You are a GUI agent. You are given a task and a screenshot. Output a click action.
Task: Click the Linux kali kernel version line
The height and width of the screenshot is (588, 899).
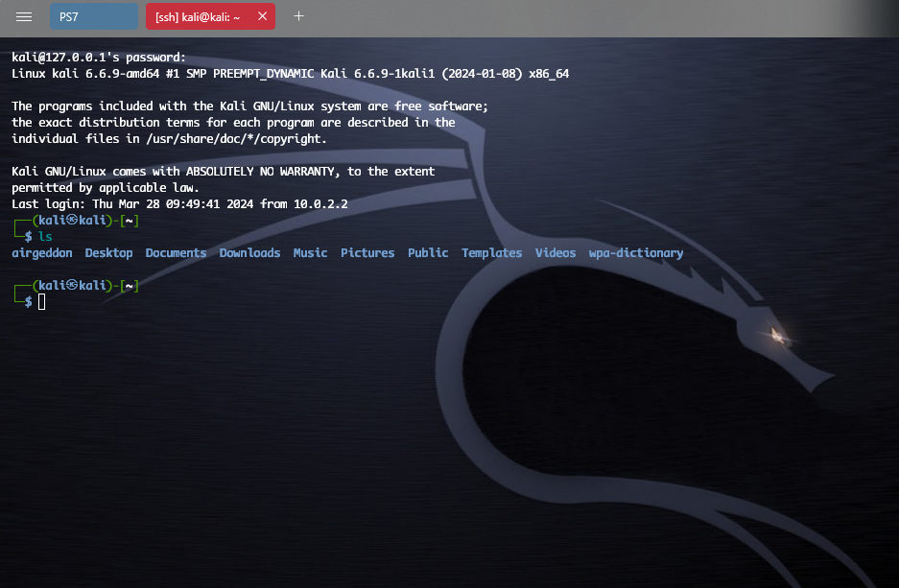click(x=290, y=73)
